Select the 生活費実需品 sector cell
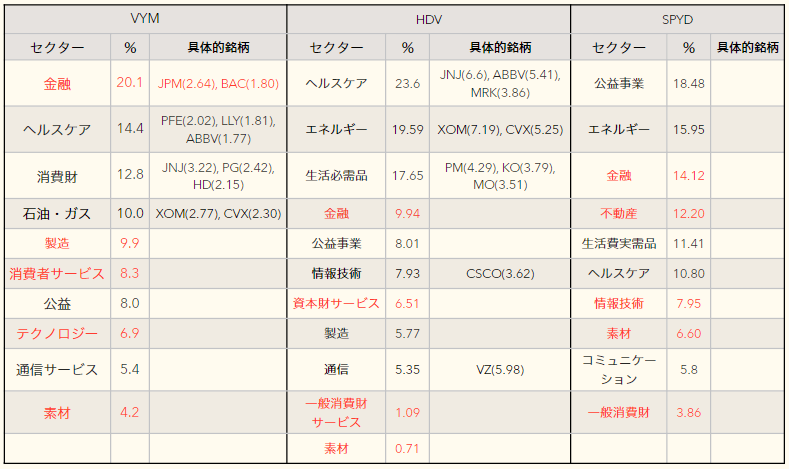The width and height of the screenshot is (789, 469). pos(619,244)
